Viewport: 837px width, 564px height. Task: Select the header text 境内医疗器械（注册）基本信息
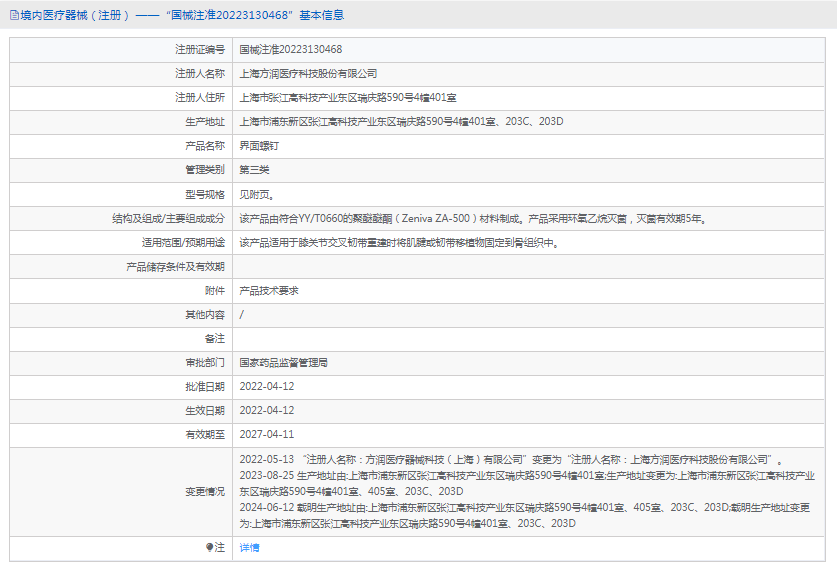tap(182, 15)
